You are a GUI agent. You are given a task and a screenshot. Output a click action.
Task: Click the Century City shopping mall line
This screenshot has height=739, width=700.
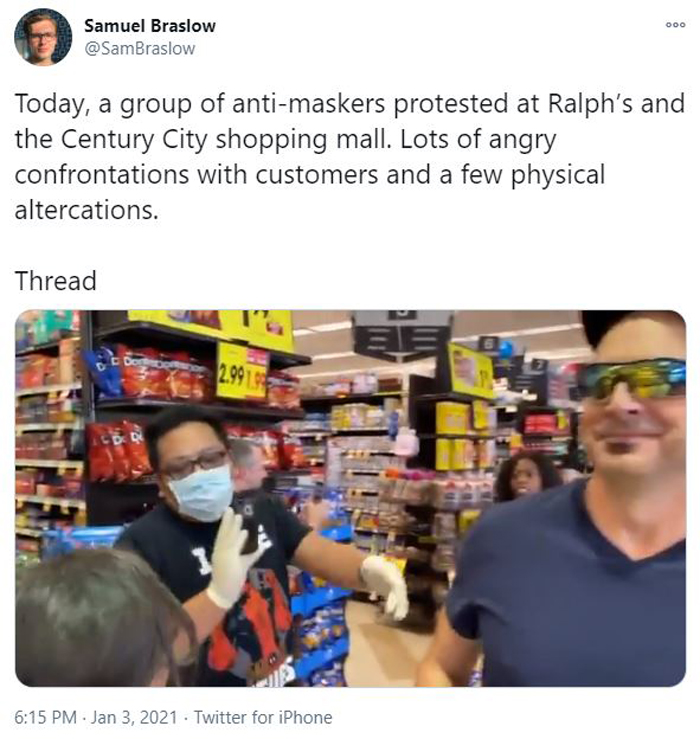286,139
